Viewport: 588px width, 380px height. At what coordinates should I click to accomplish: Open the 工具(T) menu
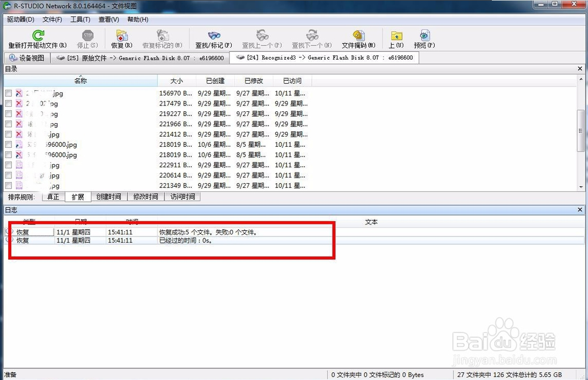click(80, 19)
